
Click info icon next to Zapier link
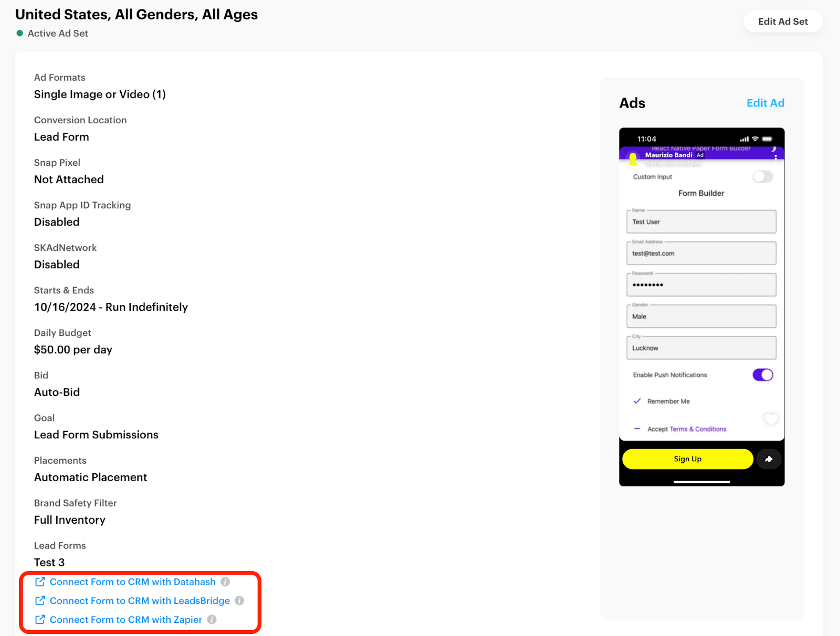click(212, 619)
